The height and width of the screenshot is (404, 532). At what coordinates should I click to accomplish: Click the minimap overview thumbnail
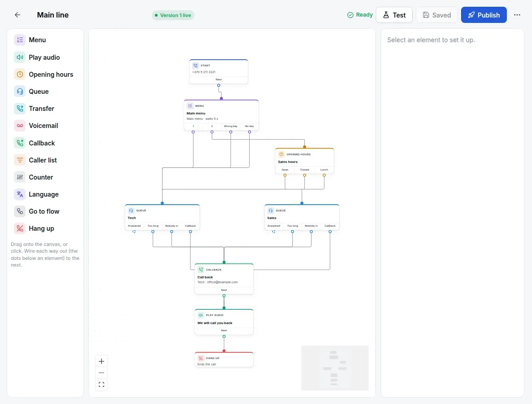[335, 368]
